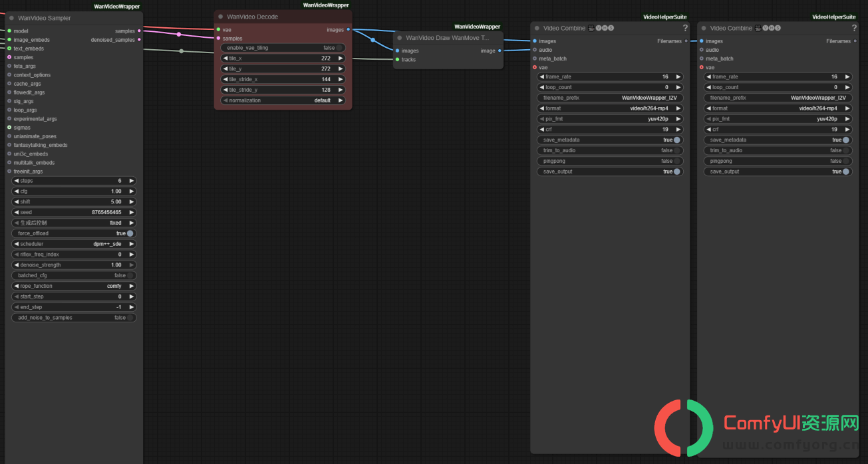The height and width of the screenshot is (464, 868).
Task: Click the images output socket on WanVideo Decode
Action: pos(348,29)
